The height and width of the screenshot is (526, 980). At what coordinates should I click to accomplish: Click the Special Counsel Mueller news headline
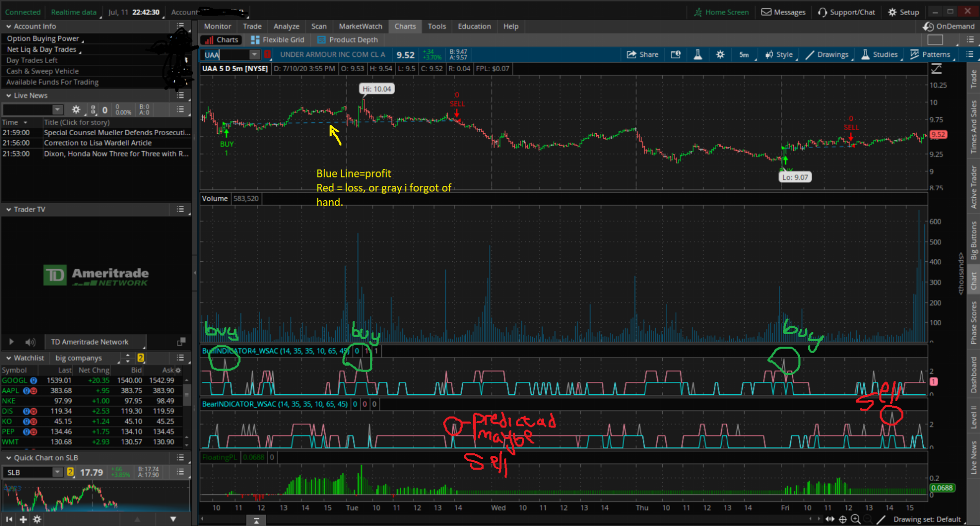click(x=117, y=133)
